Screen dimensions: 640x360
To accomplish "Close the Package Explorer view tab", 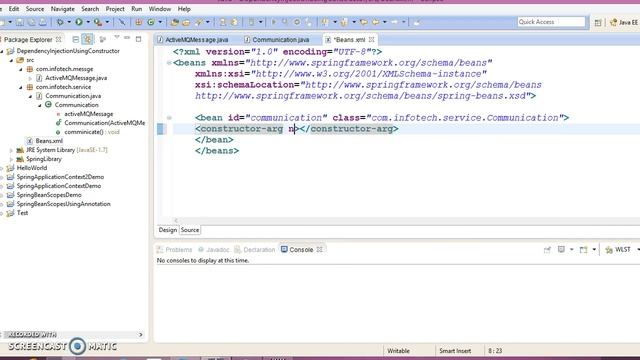I will [58, 40].
